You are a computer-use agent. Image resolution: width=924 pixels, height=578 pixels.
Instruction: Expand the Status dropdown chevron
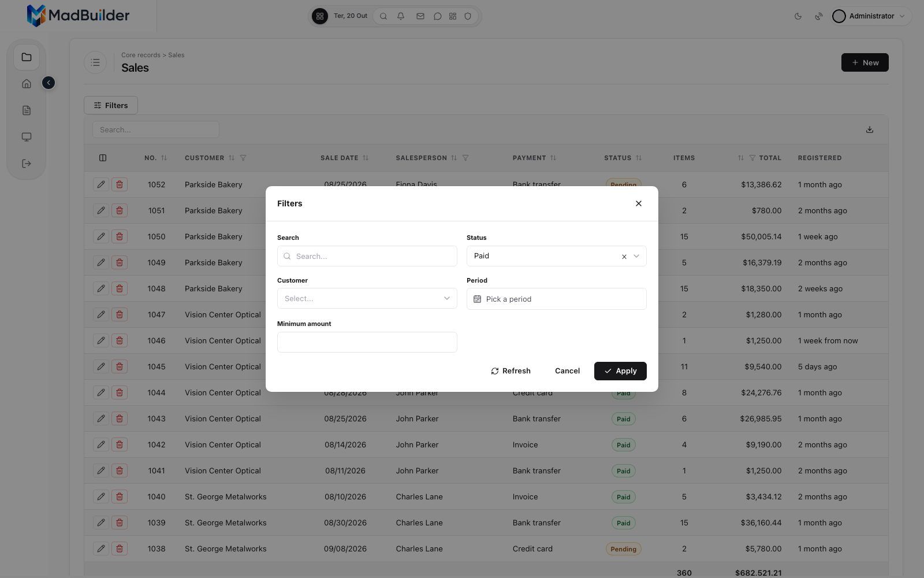(x=636, y=256)
